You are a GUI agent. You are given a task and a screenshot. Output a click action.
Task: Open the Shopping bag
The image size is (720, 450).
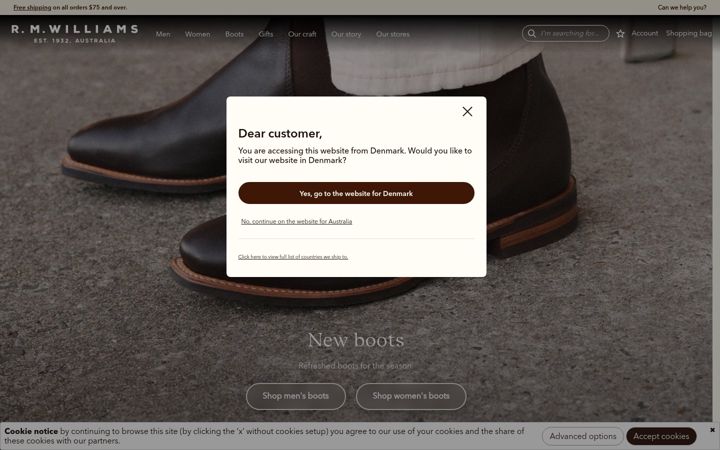point(689,33)
